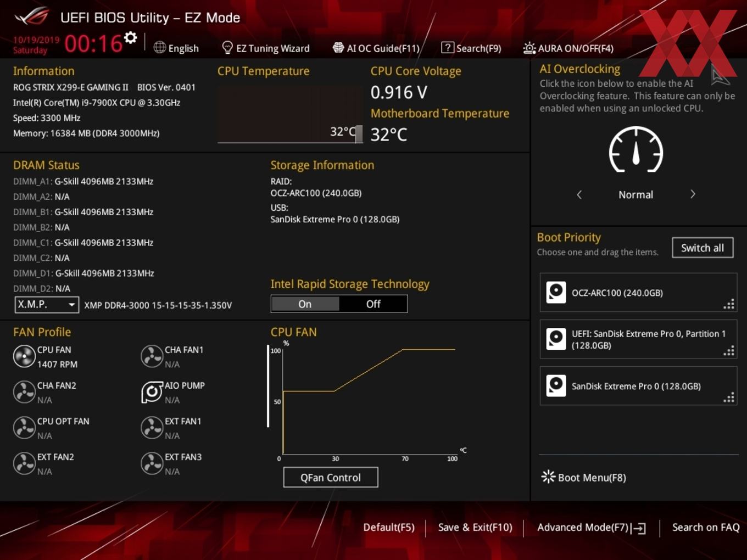Click DIMM_B1 G-Skill 4096MB entry
Screen dimensions: 747x560
tap(83, 212)
